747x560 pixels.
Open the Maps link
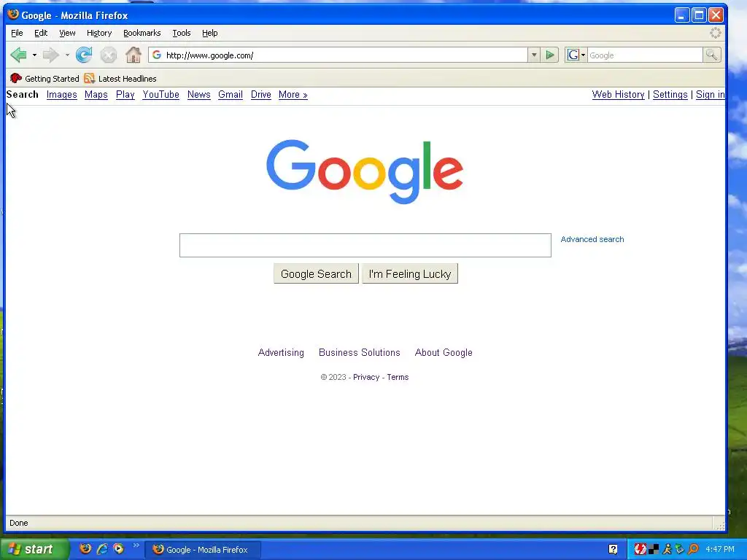[x=96, y=94]
